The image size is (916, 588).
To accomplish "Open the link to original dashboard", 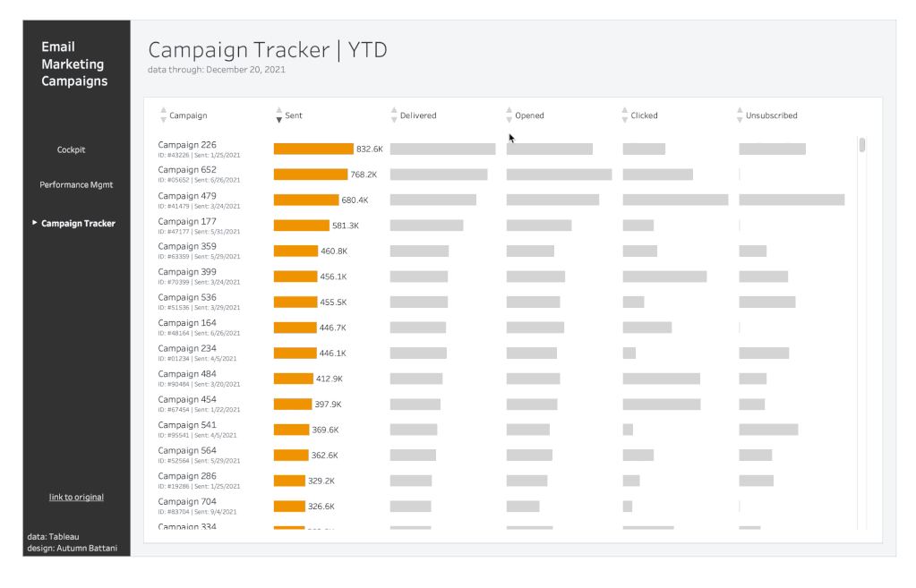I will [75, 497].
